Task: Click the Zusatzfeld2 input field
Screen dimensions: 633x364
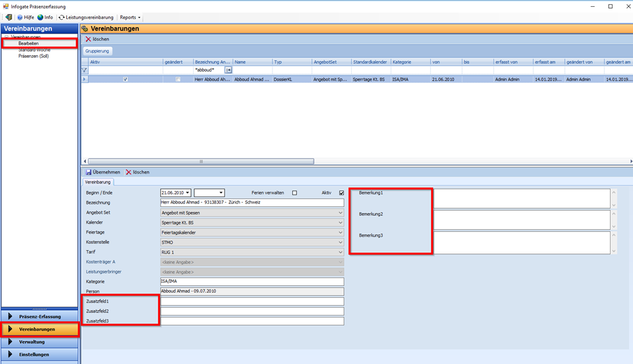Action: [252, 311]
